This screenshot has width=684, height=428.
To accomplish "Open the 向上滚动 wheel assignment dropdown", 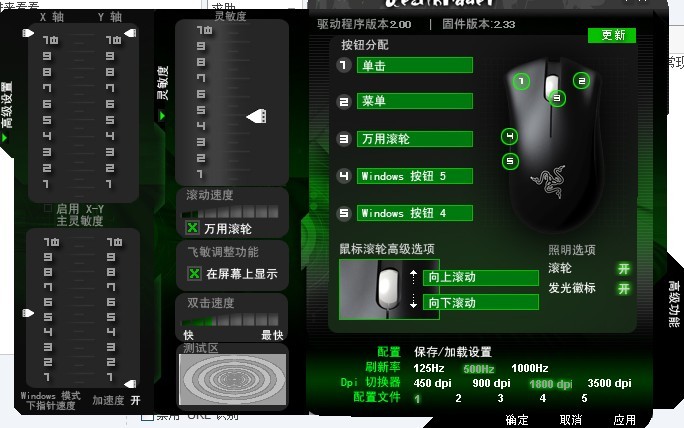I will [x=481, y=277].
